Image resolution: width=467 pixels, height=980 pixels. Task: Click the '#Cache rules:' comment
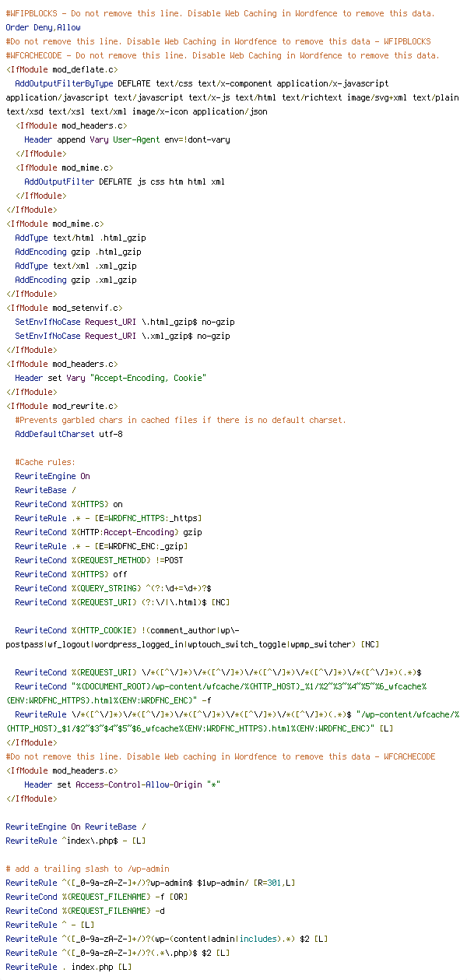coord(45,462)
